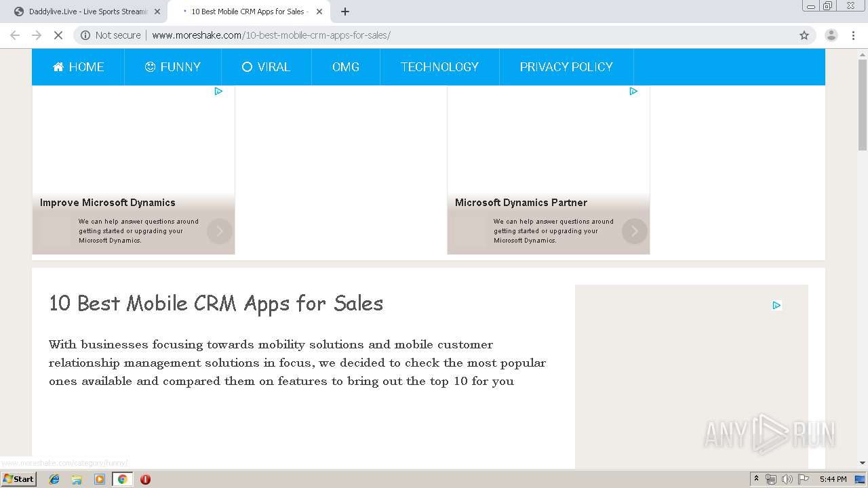Screen dimensions: 868x488
Task: Select the 10 Best Mobile CRM Apps tab
Action: point(248,12)
